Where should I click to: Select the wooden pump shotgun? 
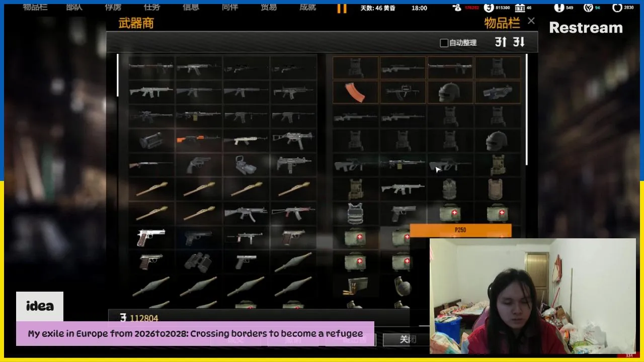pos(150,164)
